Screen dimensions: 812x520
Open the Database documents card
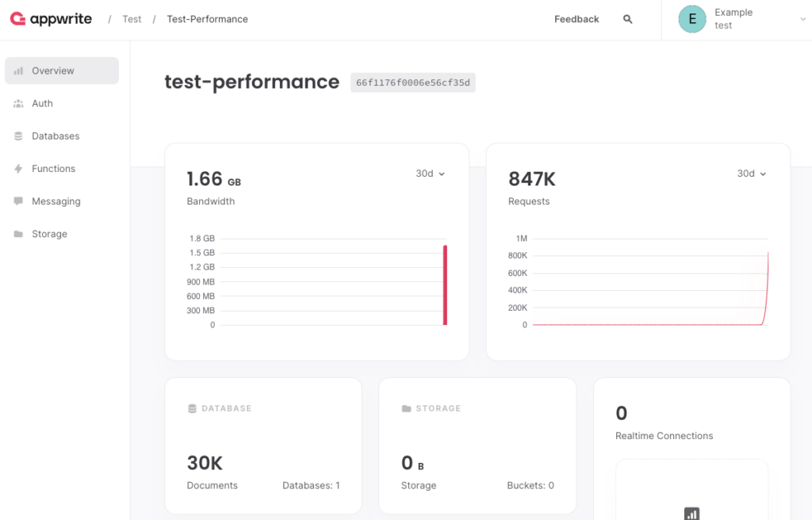pyautogui.click(x=262, y=445)
